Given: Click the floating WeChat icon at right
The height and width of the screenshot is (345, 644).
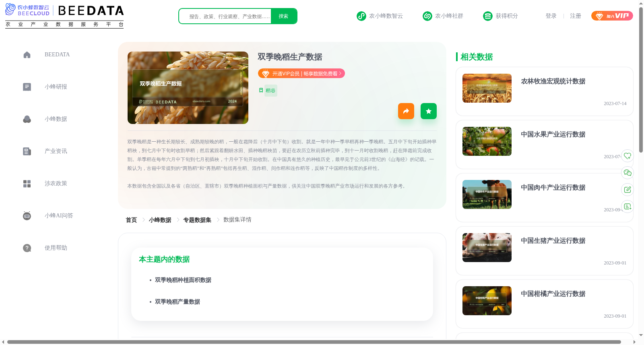Looking at the screenshot, I should [627, 173].
